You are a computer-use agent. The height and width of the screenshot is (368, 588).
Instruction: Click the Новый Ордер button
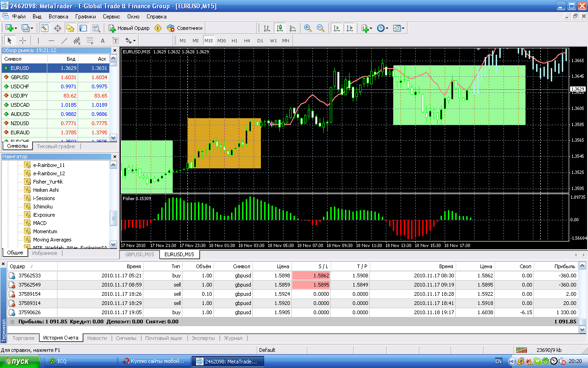pyautogui.click(x=129, y=28)
